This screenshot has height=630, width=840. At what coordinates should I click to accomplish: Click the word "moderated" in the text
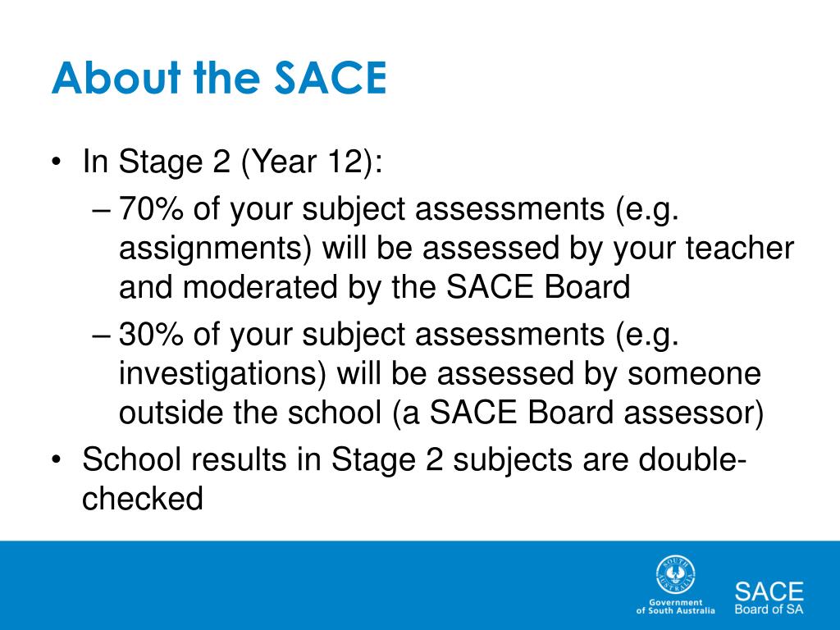[260, 287]
